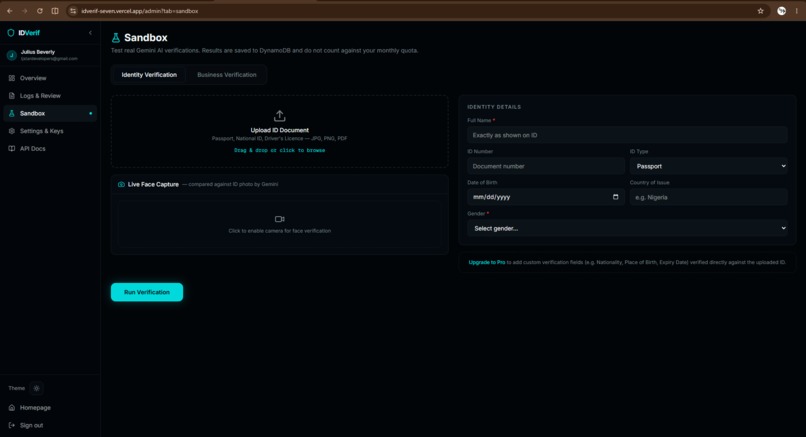Click the Sandbox heading flask icon
The width and height of the screenshot is (806, 437).
[116, 38]
